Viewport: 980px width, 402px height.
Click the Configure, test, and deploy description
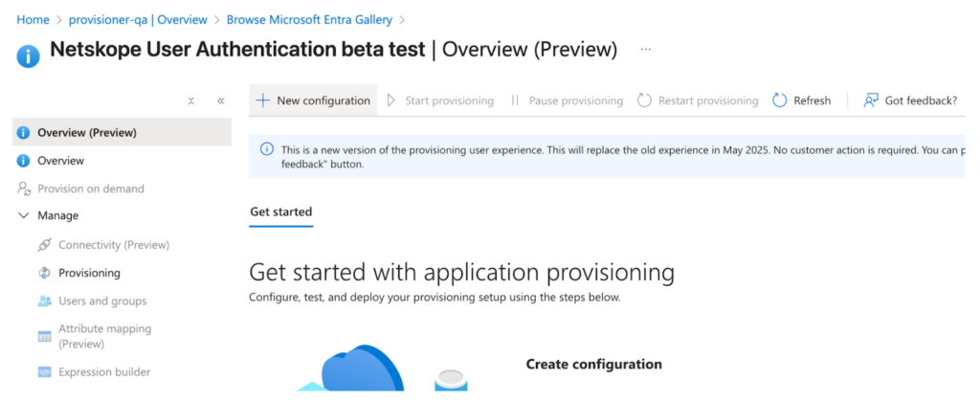[435, 298]
